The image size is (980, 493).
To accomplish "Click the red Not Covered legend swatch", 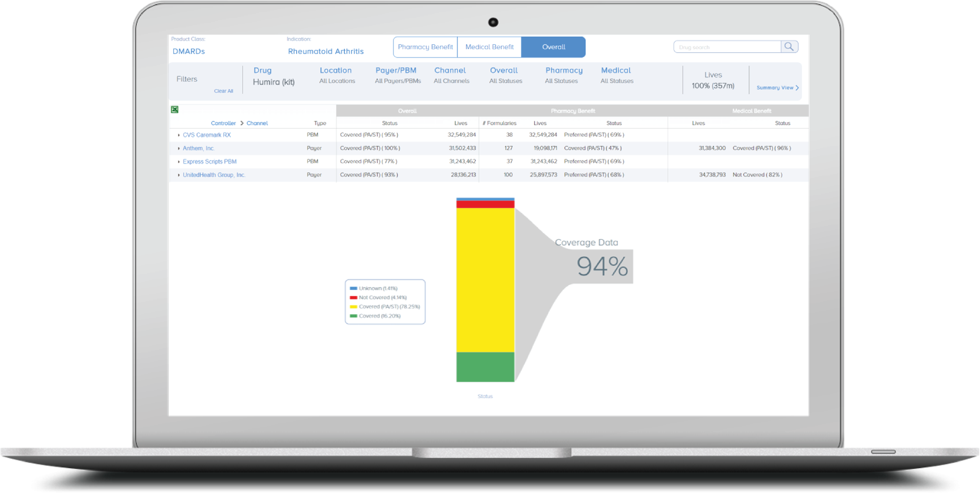I will (353, 297).
